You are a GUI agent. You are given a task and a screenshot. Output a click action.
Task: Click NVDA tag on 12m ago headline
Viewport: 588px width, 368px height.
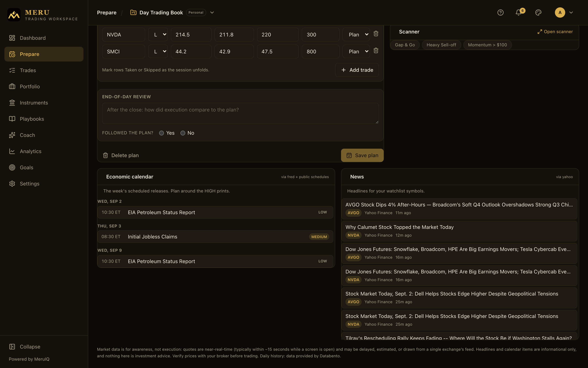(353, 235)
